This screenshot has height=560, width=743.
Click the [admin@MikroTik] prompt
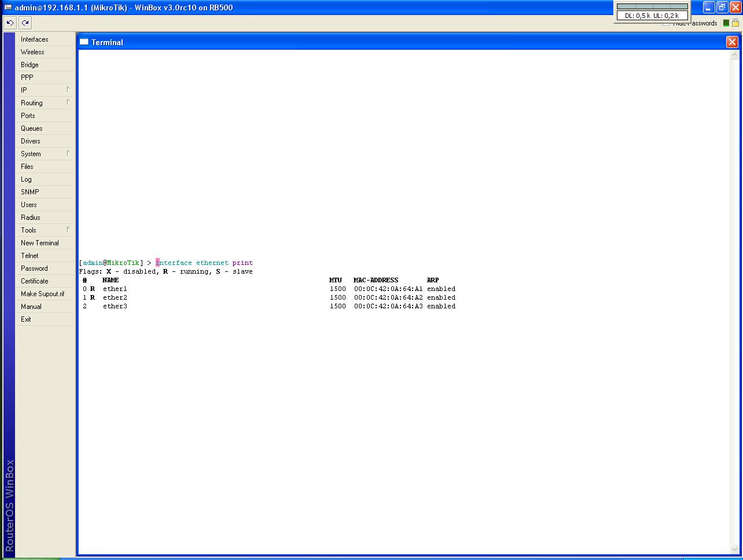[x=111, y=263]
